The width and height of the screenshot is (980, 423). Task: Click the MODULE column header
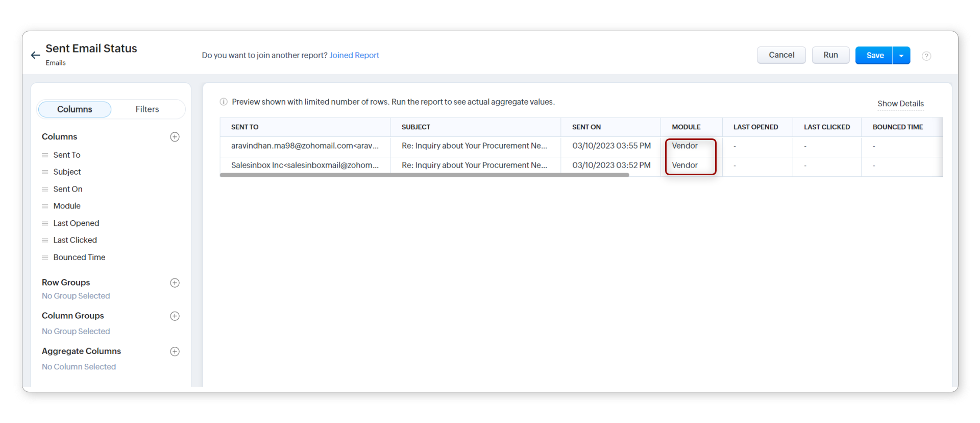click(x=686, y=127)
